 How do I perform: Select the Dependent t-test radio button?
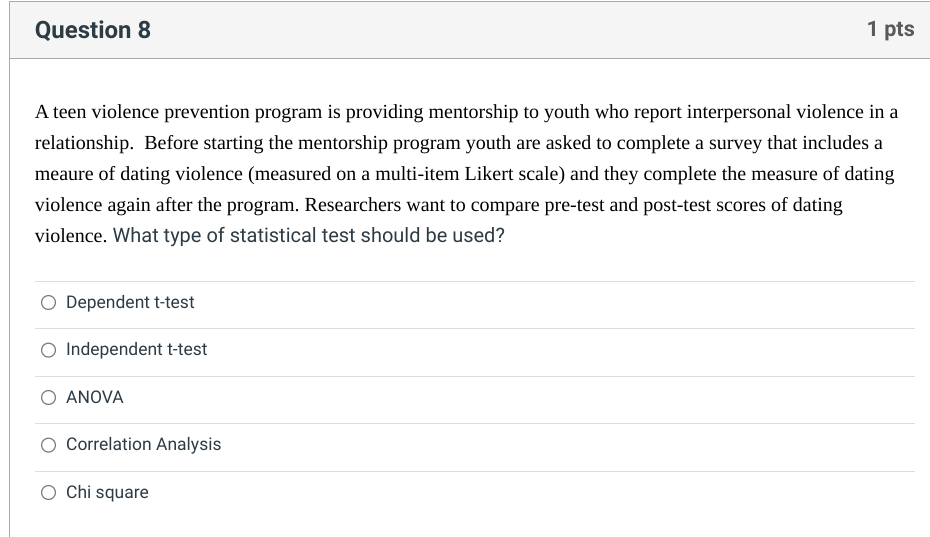coord(48,303)
